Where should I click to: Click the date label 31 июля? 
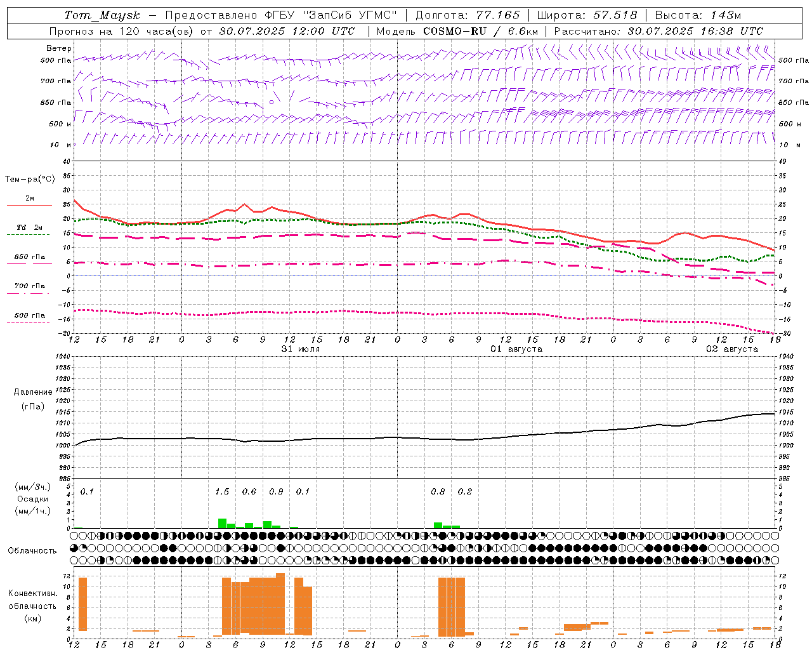[301, 349]
